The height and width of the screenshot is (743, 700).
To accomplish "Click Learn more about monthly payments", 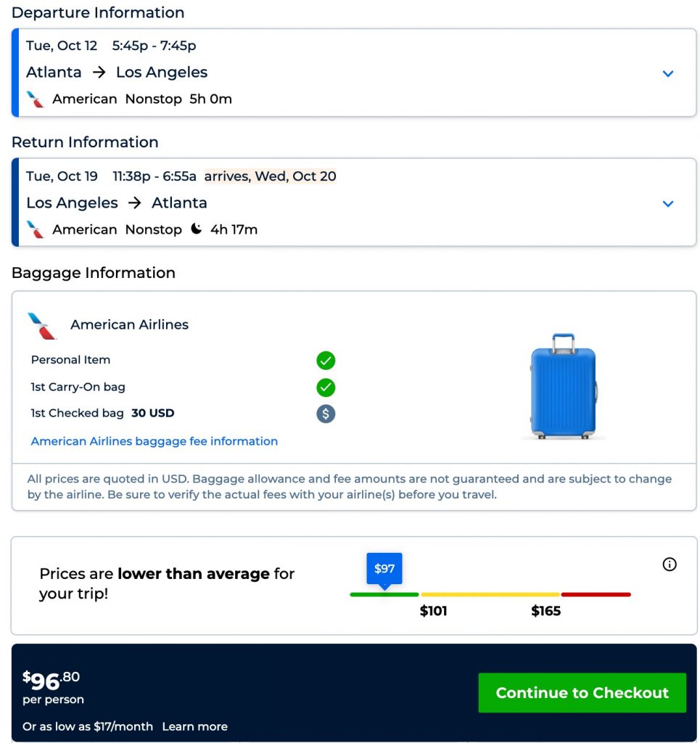I will [194, 726].
